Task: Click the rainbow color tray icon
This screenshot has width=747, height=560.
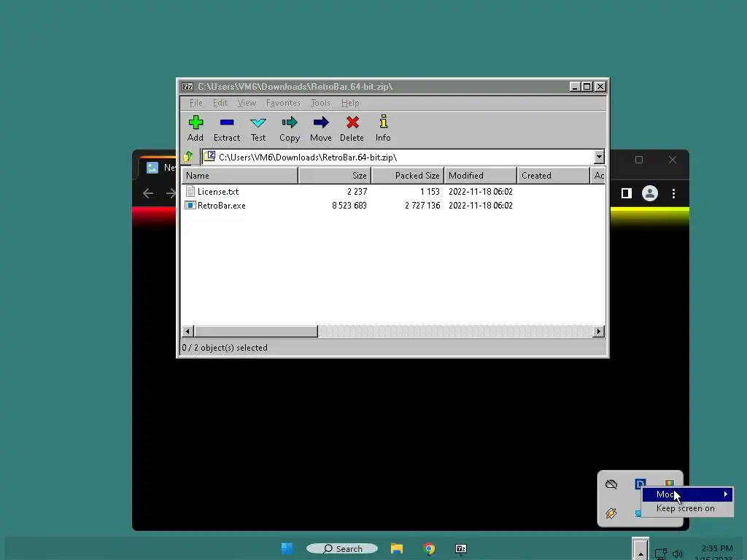Action: click(670, 483)
